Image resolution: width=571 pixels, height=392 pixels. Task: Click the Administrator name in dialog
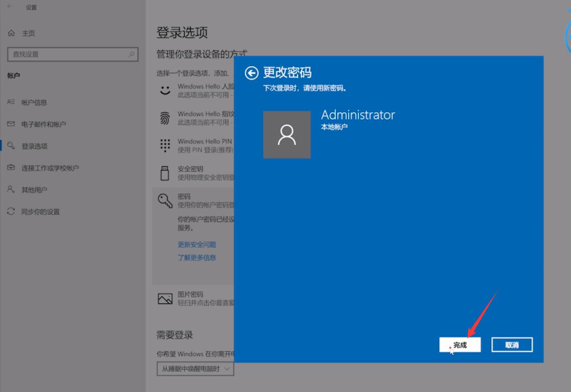(x=358, y=115)
